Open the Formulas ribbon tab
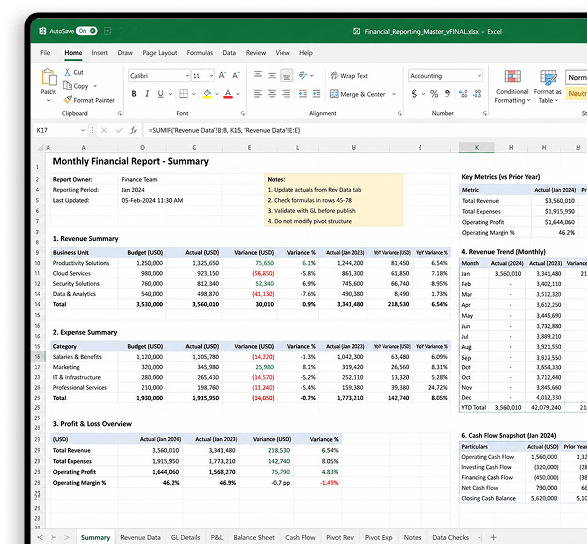Image resolution: width=587 pixels, height=544 pixels. [200, 53]
